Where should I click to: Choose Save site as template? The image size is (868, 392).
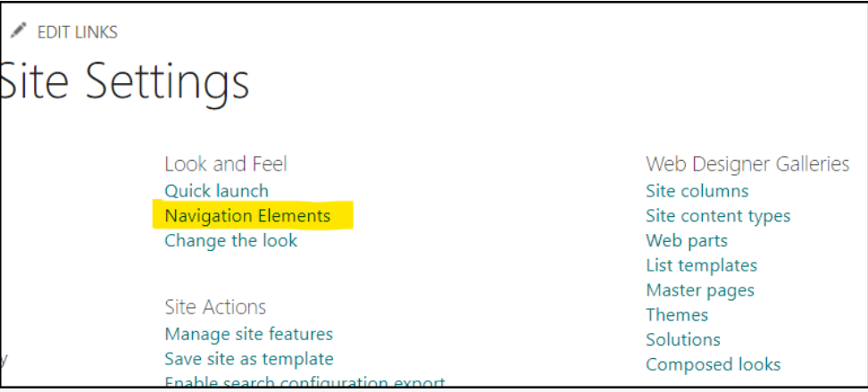coord(249,359)
